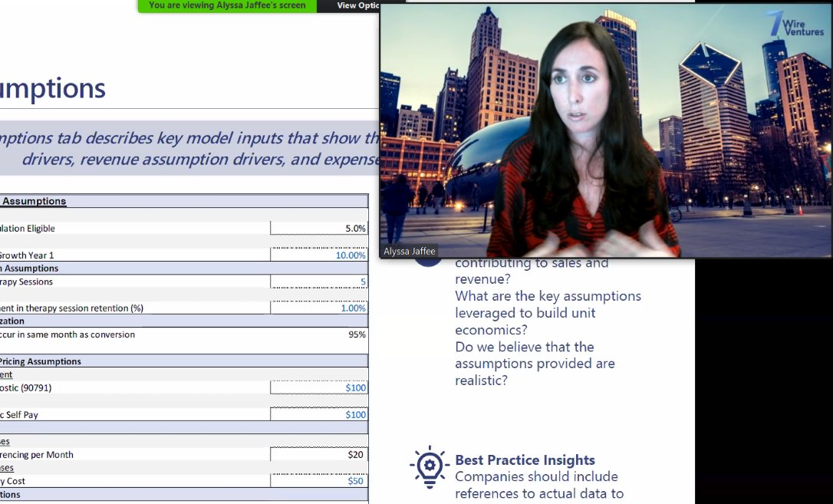Screen dimensions: 833x504
Task: Click the Best Practice Insights heading
Action: [x=525, y=460]
